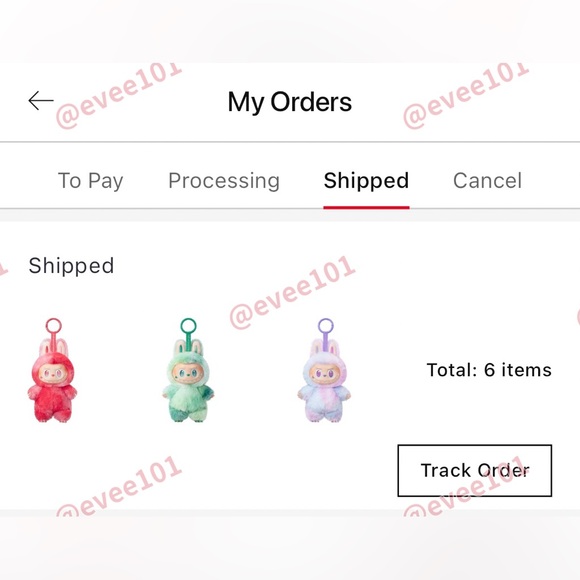Screen dimensions: 580x580
Task: Click the green keyring loop on second plush
Action: (188, 326)
